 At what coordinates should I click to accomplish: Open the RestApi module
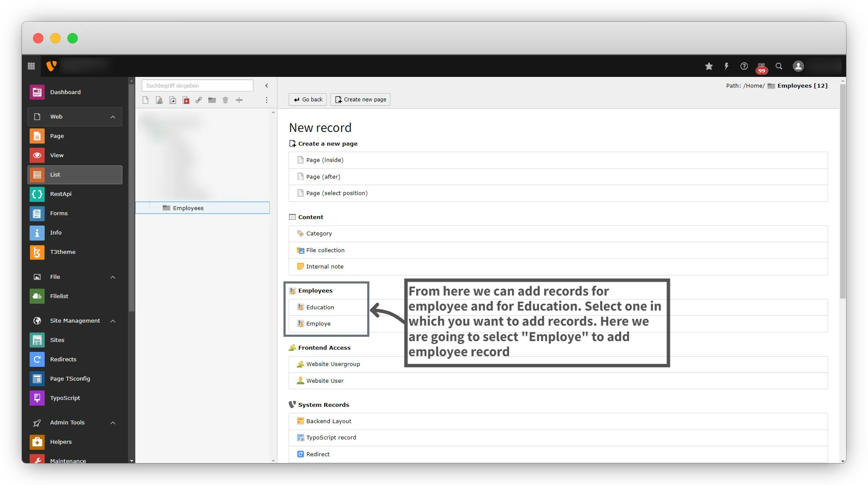coord(61,194)
